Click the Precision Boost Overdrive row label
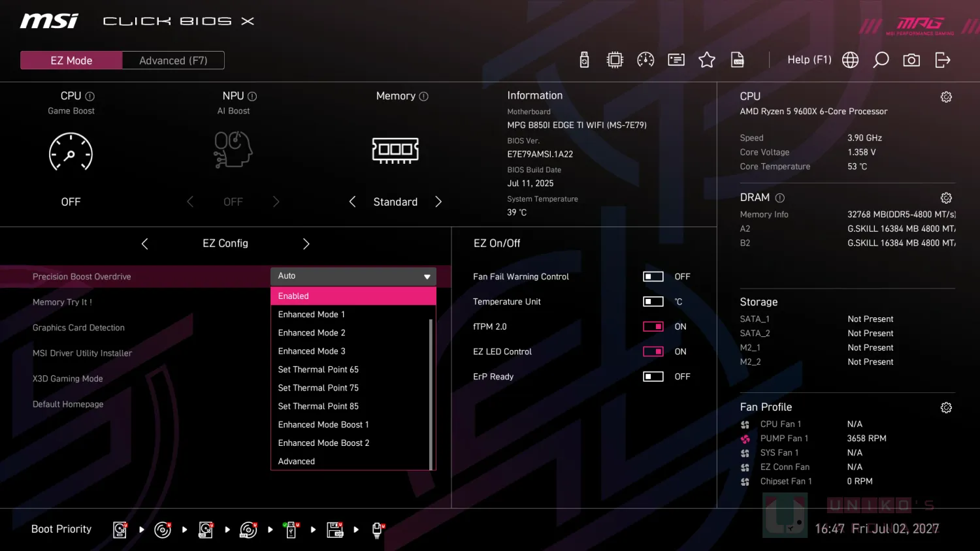Image resolution: width=980 pixels, height=551 pixels. (x=82, y=277)
